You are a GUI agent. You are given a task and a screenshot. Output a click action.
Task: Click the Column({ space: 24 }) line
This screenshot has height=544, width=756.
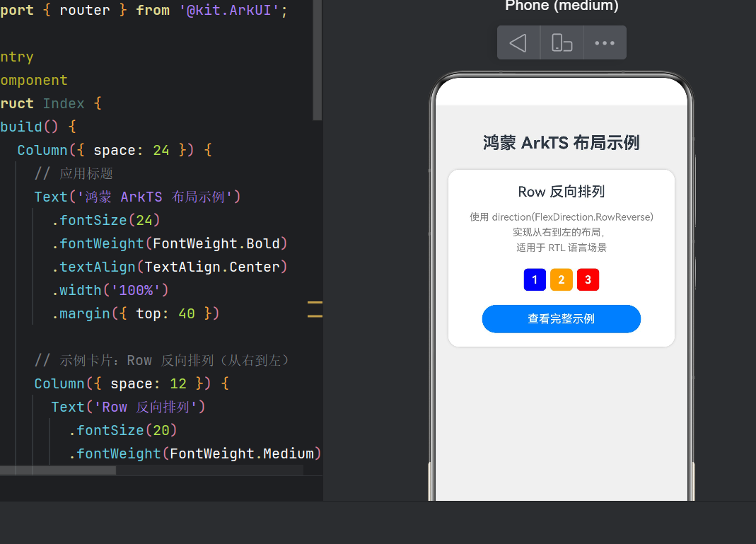tap(115, 150)
